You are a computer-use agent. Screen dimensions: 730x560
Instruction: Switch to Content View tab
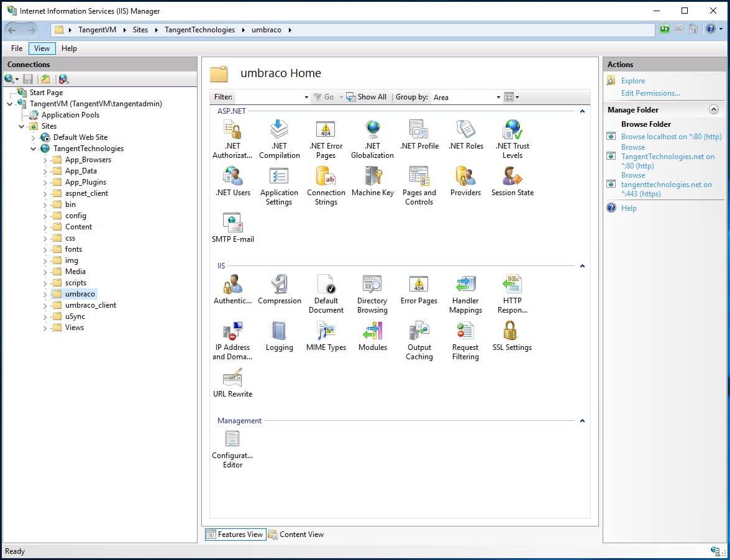[x=296, y=535]
